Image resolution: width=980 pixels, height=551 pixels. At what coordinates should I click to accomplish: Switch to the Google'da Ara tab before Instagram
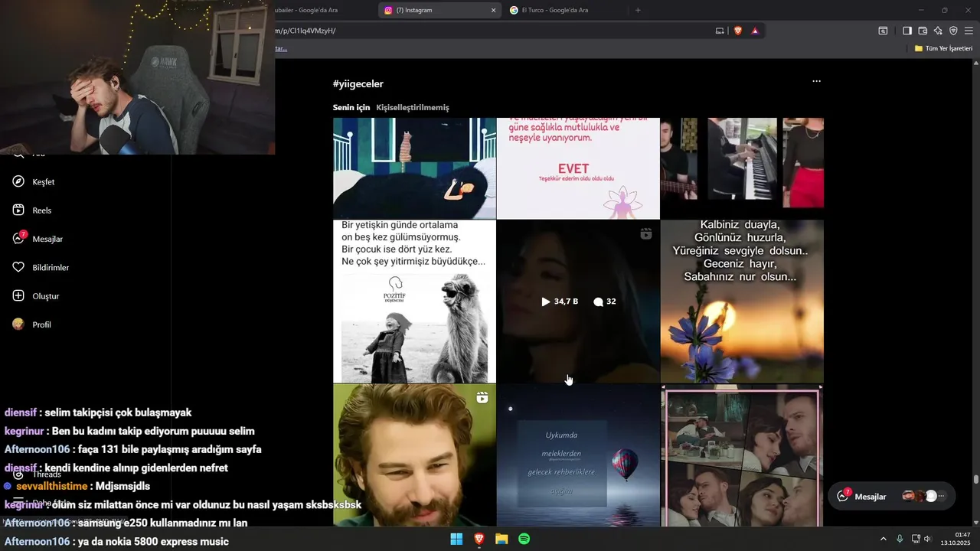pyautogui.click(x=325, y=10)
